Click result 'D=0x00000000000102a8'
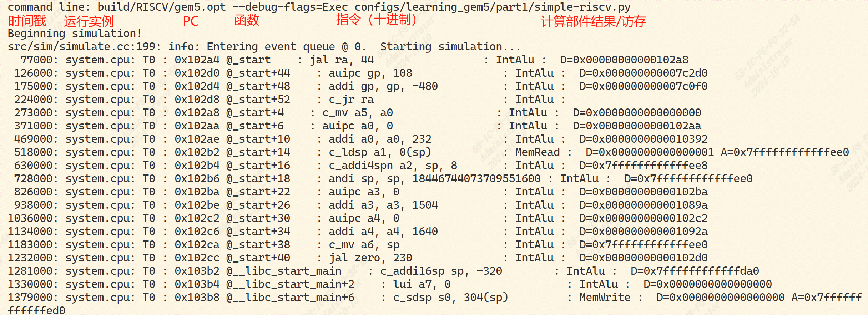The width and height of the screenshot is (868, 315). coord(624,60)
